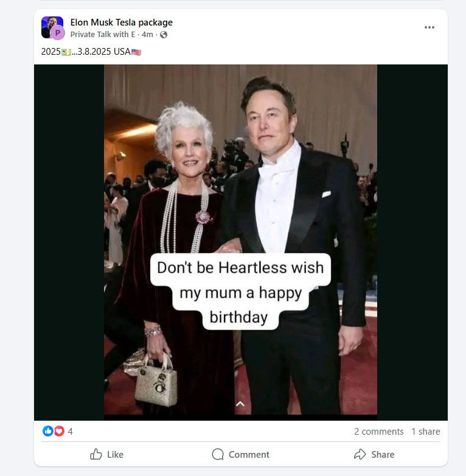Click the purple P group badge
Image resolution: width=466 pixels, height=476 pixels.
[58, 33]
